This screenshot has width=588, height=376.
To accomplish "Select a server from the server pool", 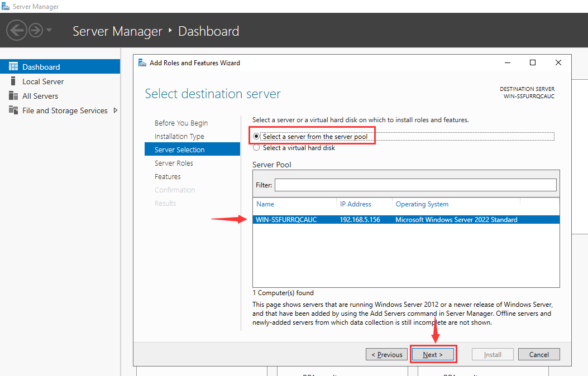I will (x=257, y=137).
